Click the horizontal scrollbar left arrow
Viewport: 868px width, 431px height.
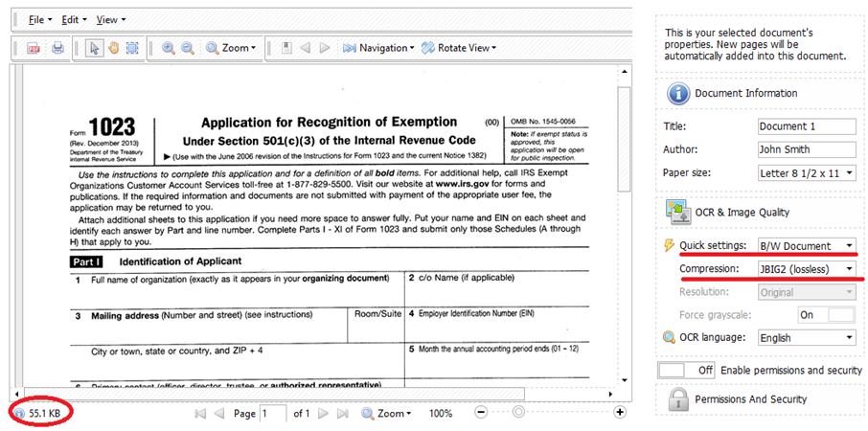(16, 394)
